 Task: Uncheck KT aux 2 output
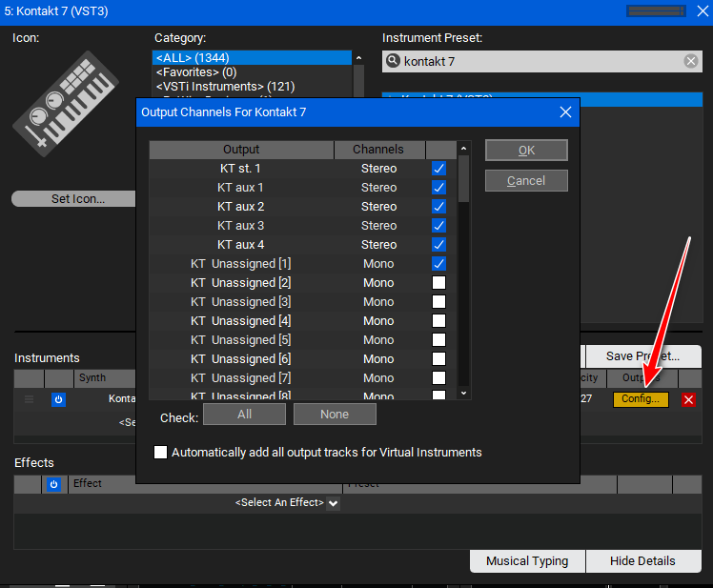pyautogui.click(x=438, y=207)
